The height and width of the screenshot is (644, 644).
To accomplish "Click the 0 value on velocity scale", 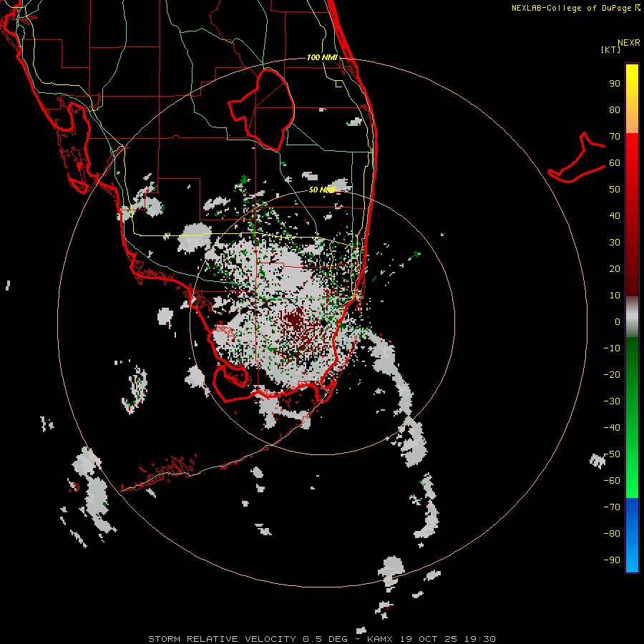I will coord(618,322).
